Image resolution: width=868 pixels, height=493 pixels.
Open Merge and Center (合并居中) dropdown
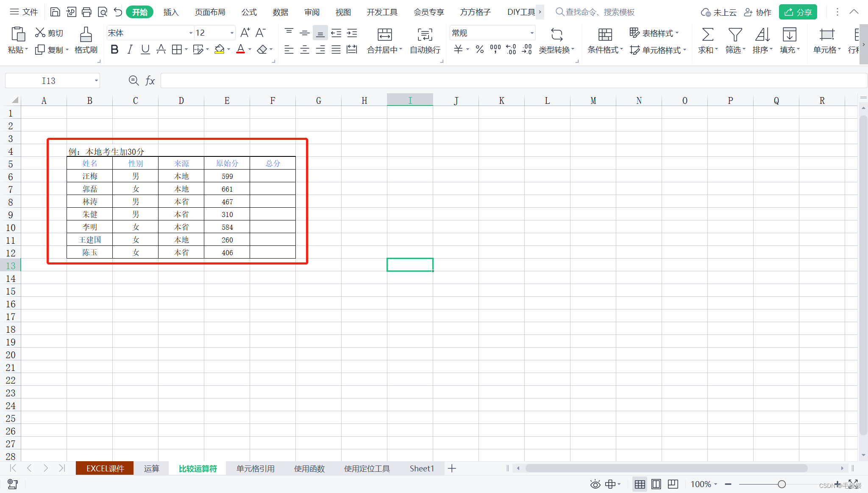(401, 50)
